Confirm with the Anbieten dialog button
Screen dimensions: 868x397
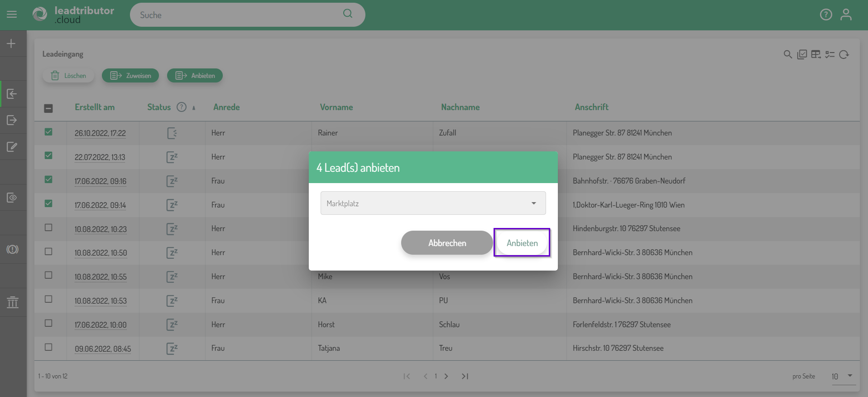pos(522,243)
